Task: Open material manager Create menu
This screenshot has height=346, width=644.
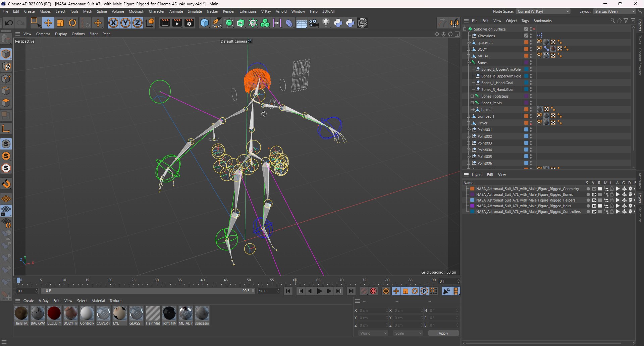Action: [x=29, y=301]
